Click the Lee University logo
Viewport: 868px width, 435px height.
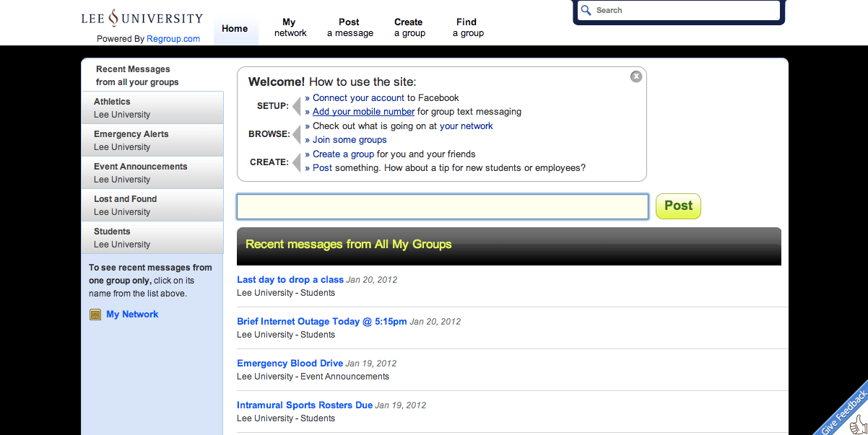click(x=142, y=19)
